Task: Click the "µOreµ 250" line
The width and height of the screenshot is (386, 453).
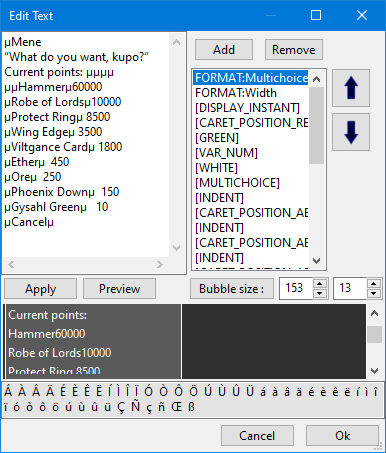Action: coord(33,177)
